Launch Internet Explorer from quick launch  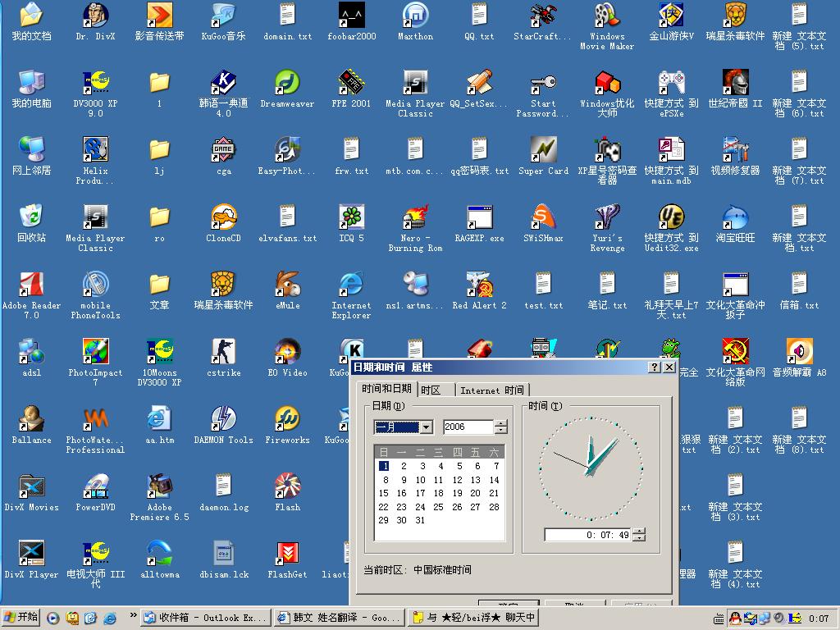click(110, 619)
